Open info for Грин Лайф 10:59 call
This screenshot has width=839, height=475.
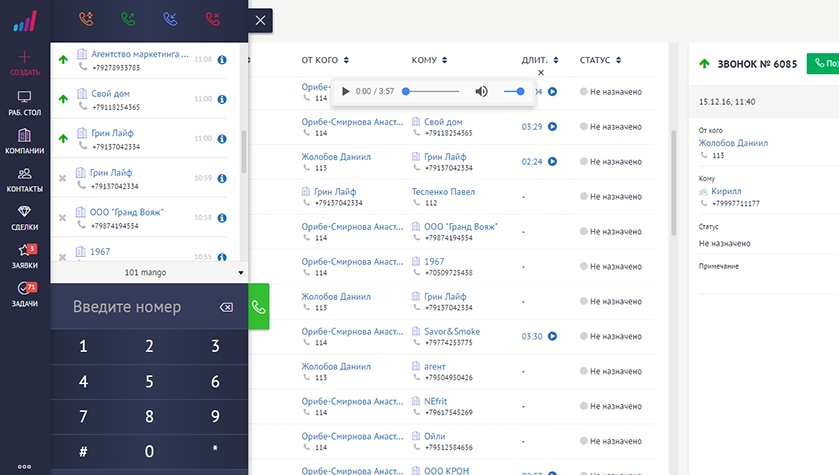[222, 178]
